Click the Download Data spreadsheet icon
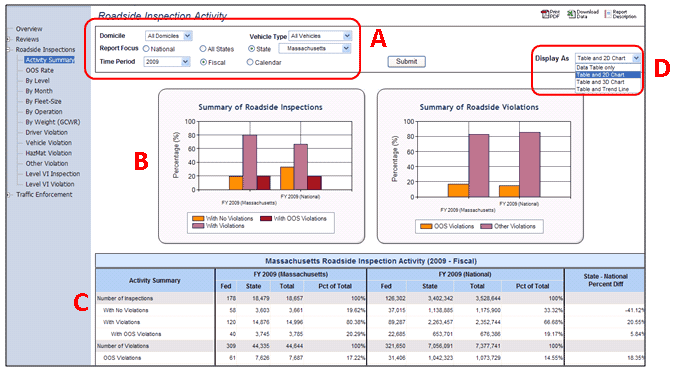 (571, 14)
